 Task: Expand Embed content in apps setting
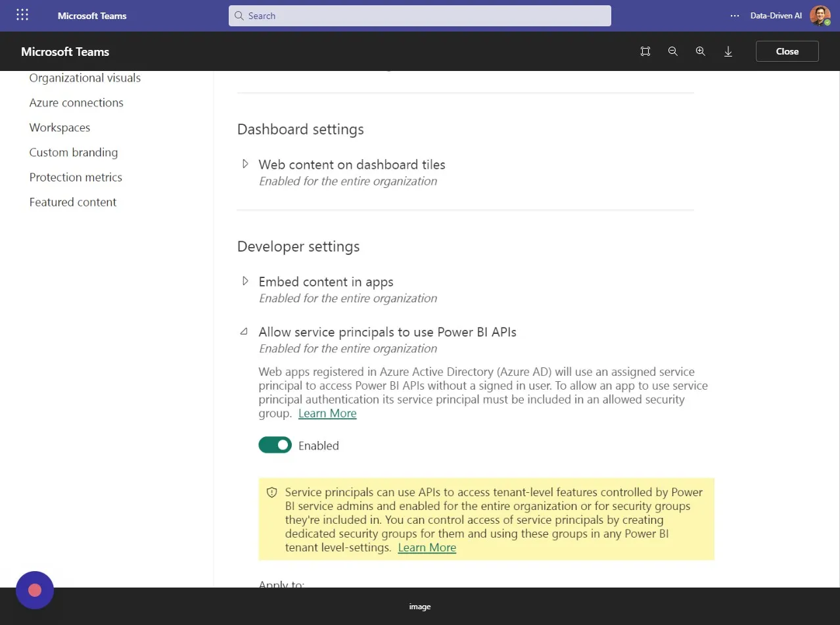(245, 281)
